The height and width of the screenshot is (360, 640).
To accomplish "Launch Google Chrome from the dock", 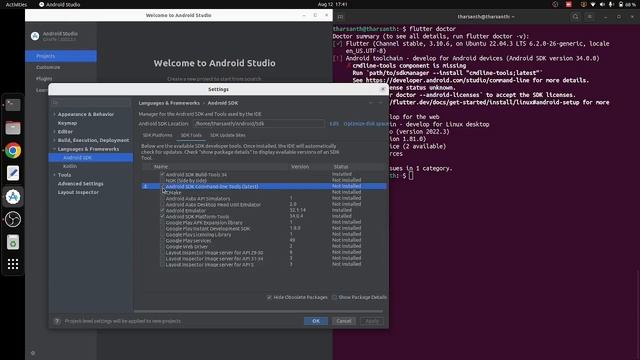I will click(x=13, y=151).
